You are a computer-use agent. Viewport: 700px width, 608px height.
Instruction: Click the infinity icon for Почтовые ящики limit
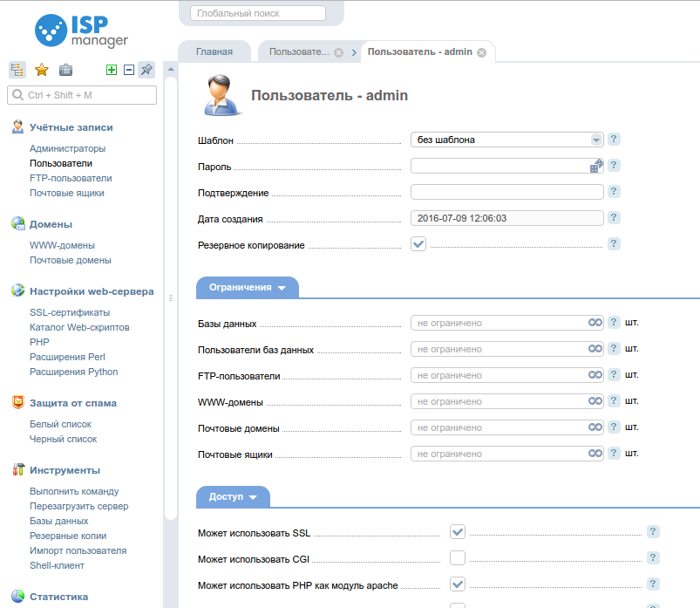click(595, 453)
